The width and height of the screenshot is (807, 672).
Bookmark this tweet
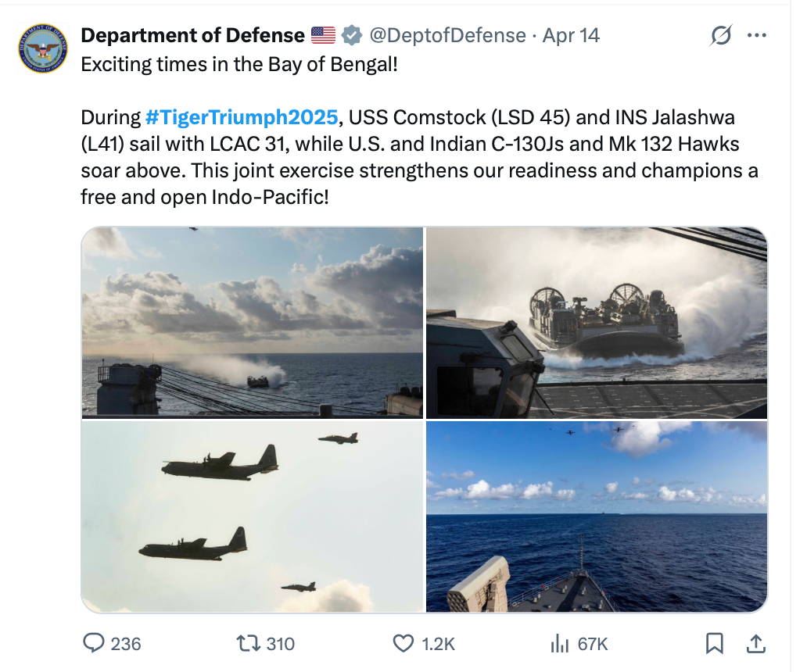(715, 643)
